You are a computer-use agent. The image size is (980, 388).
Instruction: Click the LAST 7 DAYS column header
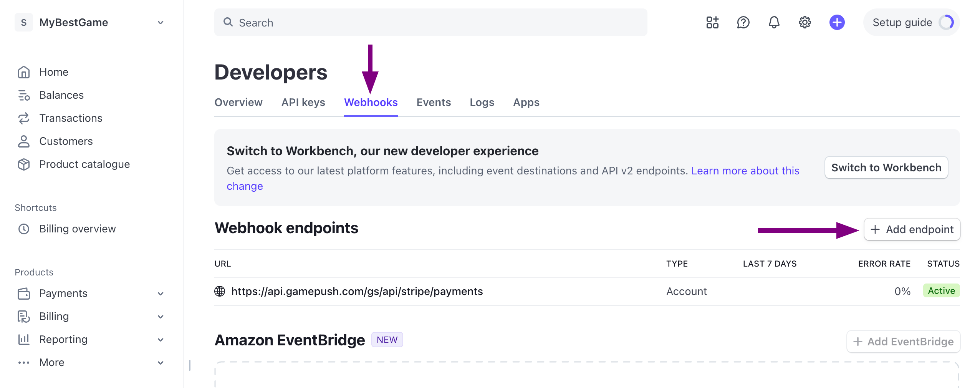tap(770, 264)
